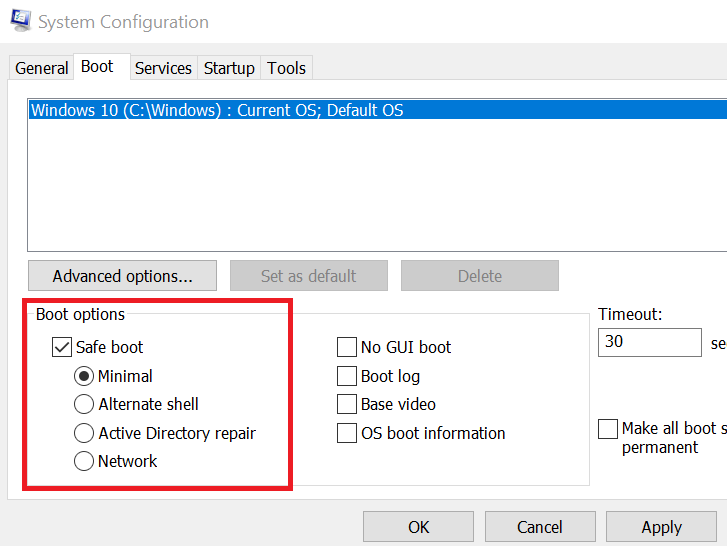This screenshot has width=727, height=546.
Task: Click the Set as default button
Action: [309, 276]
